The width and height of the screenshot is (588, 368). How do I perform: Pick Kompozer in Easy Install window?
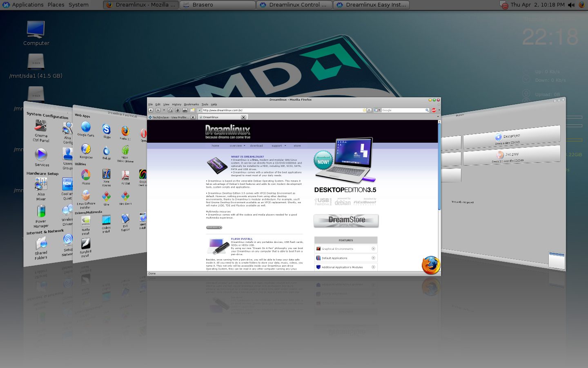pos(86,149)
